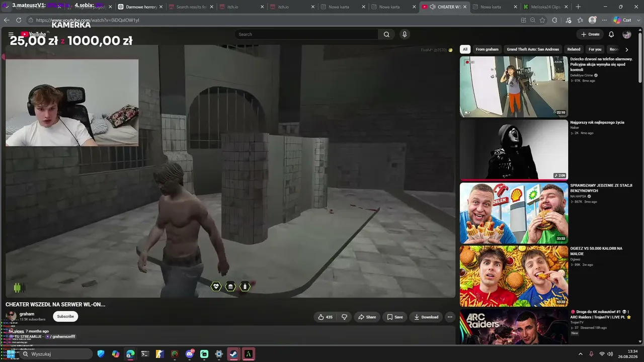Show more filter chips with right chevron
This screenshot has width=644, height=362.
coord(626,49)
